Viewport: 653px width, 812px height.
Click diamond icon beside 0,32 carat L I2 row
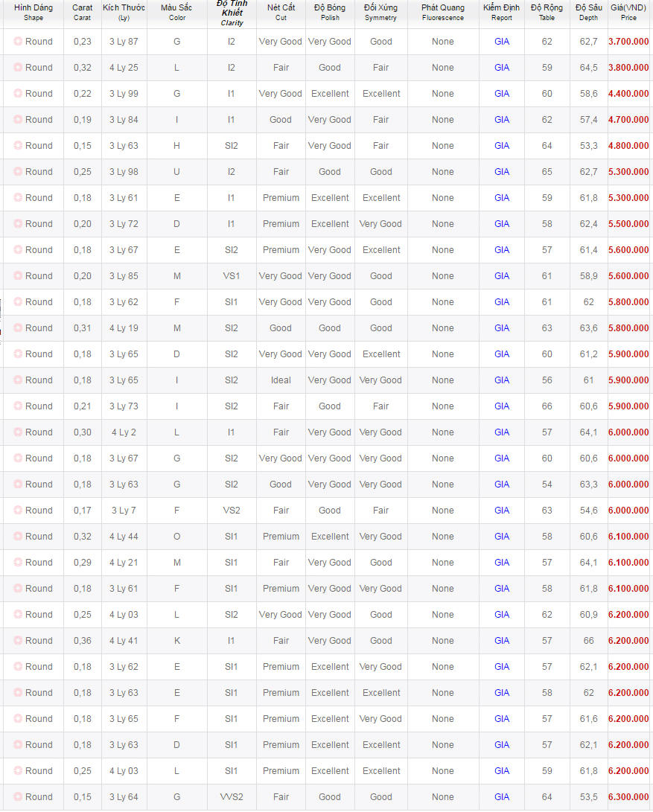[x=18, y=67]
